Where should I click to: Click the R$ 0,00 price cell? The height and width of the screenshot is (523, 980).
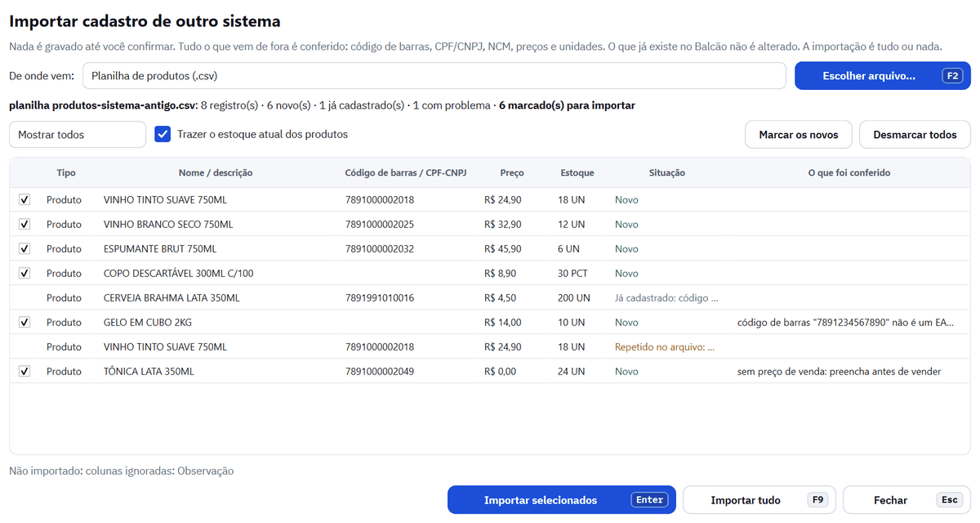[x=500, y=371]
